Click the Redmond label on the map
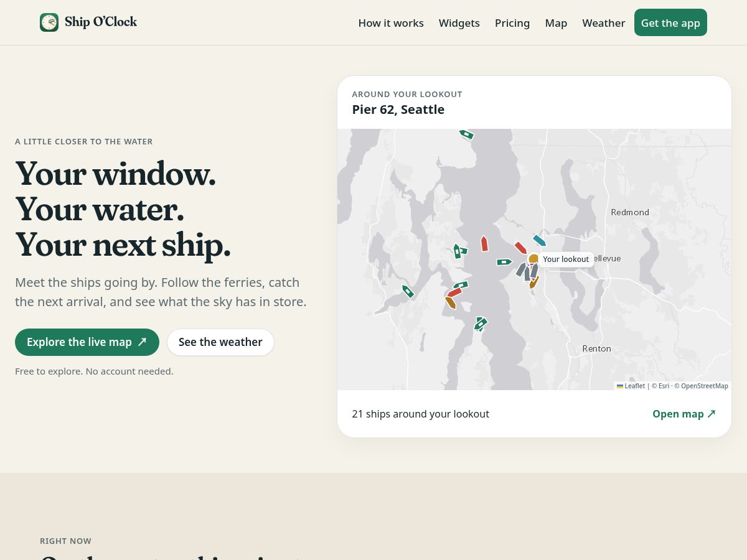747x560 pixels. click(x=630, y=212)
